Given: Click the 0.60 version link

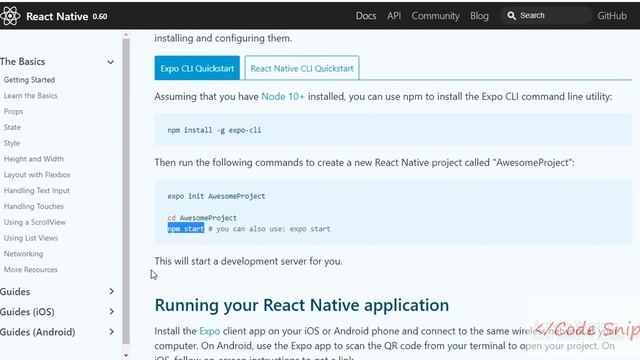Looking at the screenshot, I should tap(100, 17).
